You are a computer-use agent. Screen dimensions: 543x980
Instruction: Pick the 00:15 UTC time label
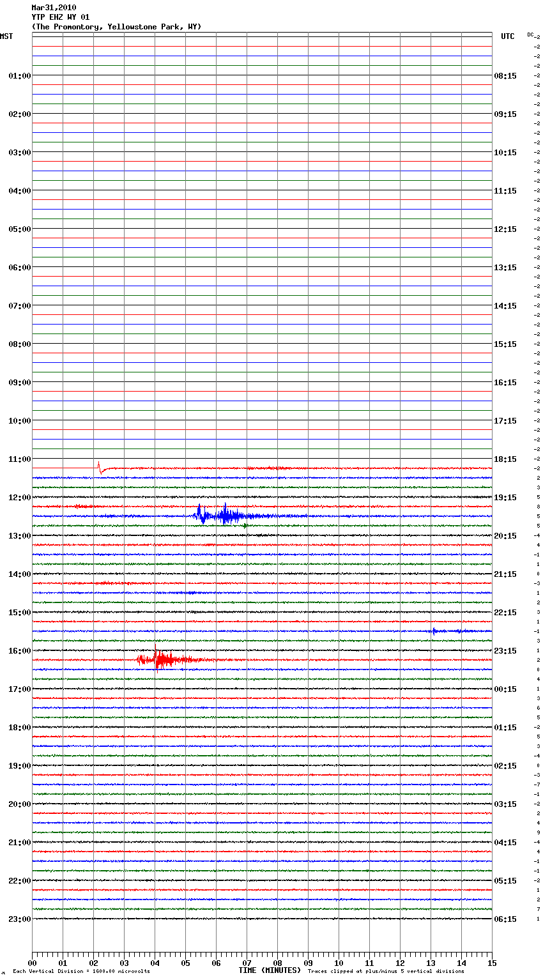click(505, 689)
